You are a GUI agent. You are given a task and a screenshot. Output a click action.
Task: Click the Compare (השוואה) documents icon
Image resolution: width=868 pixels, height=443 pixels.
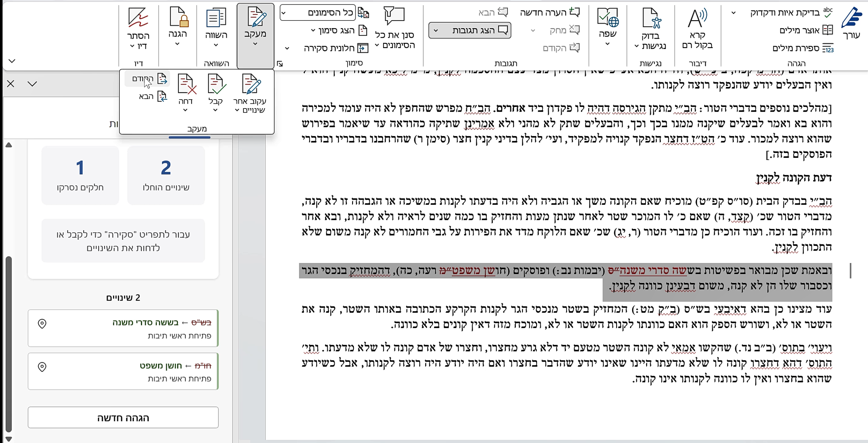tap(216, 19)
